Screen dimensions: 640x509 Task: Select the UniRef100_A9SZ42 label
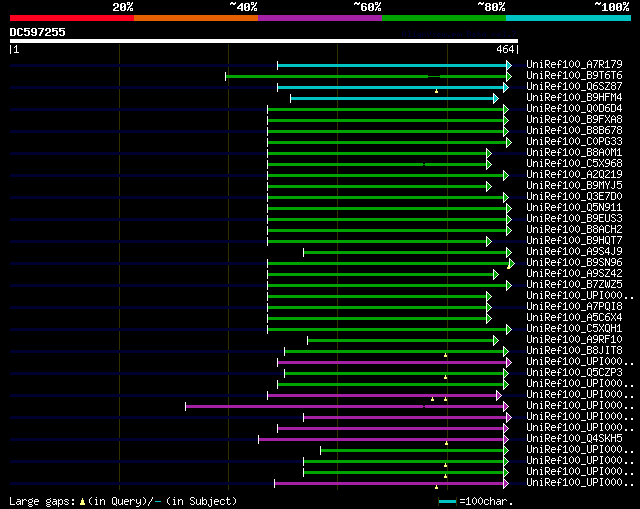click(574, 274)
